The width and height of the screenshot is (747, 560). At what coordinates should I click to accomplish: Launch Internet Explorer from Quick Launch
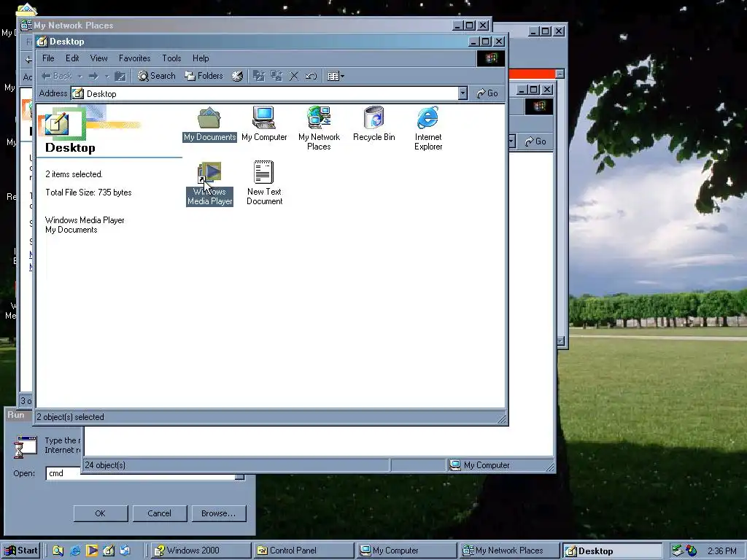[x=75, y=551]
